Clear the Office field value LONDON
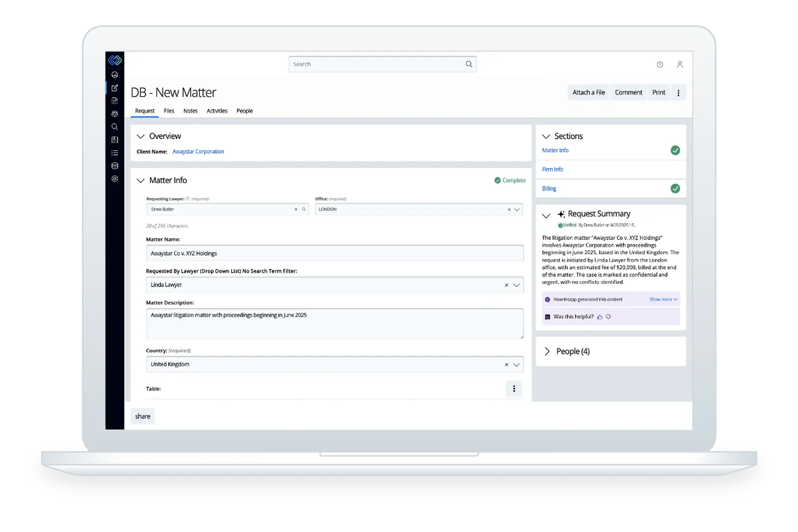 pos(509,209)
